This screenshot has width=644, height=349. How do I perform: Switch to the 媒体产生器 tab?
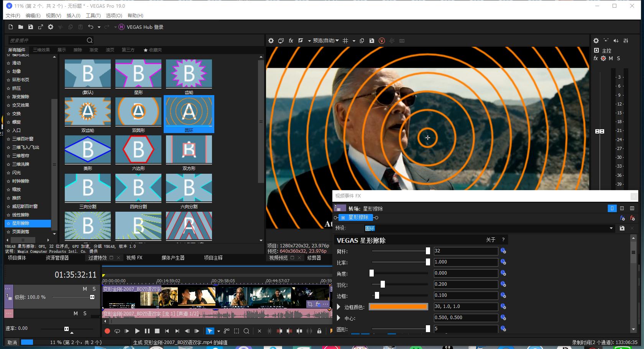173,258
